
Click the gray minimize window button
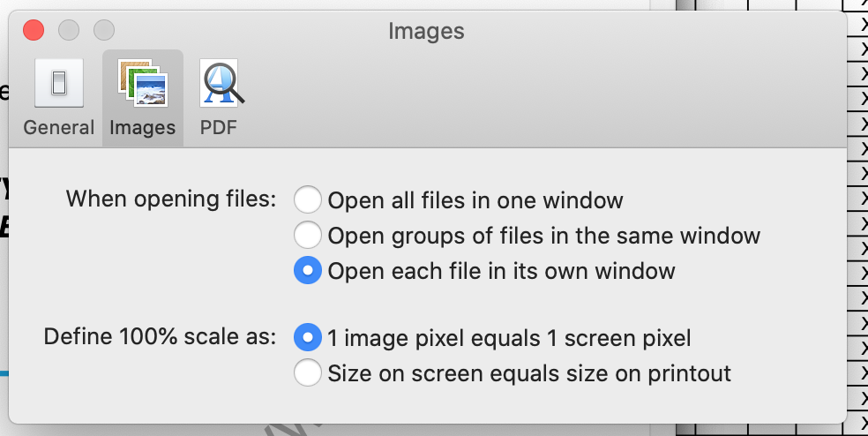[69, 31]
